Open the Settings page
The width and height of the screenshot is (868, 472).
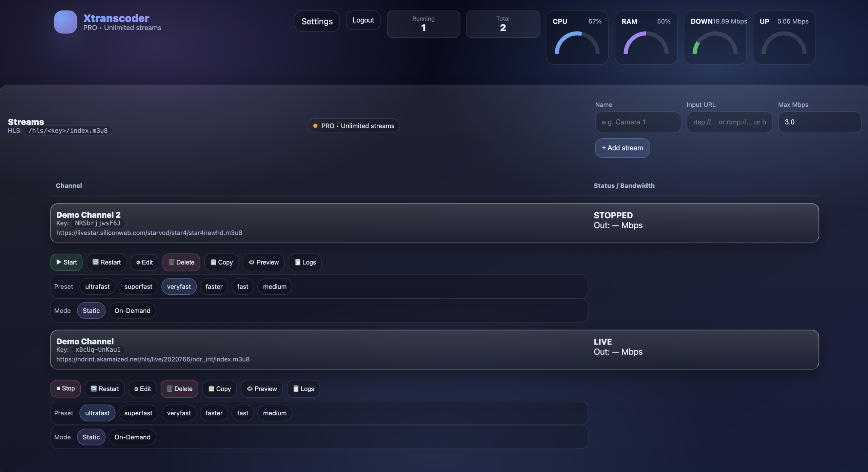(x=317, y=21)
